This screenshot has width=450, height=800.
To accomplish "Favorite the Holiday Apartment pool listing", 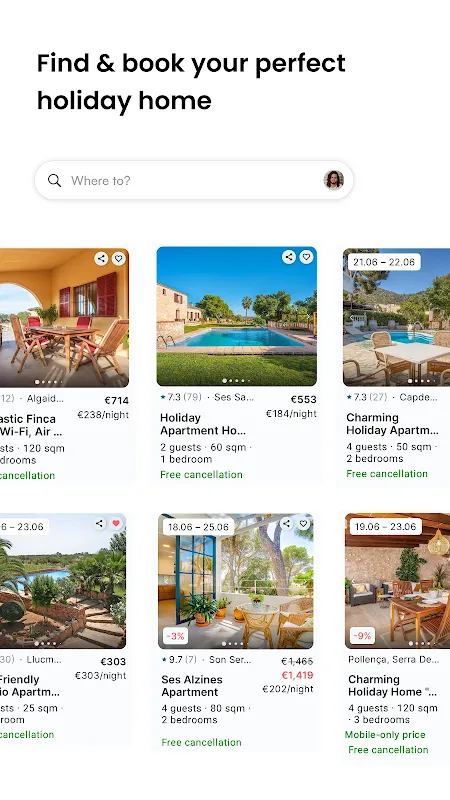I will pos(306,257).
